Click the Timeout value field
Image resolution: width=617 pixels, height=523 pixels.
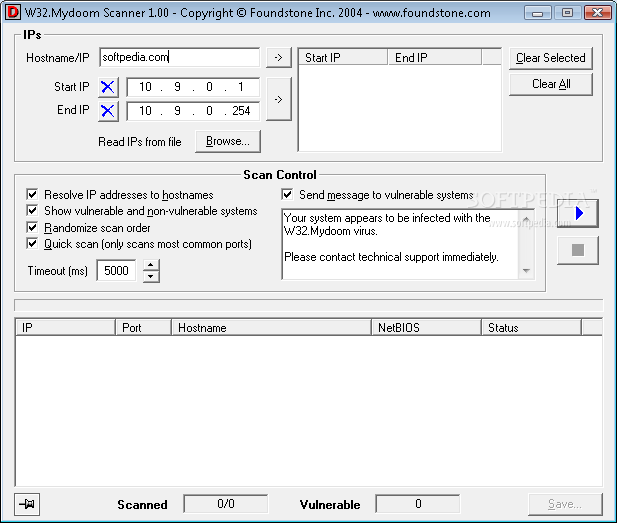(x=116, y=271)
